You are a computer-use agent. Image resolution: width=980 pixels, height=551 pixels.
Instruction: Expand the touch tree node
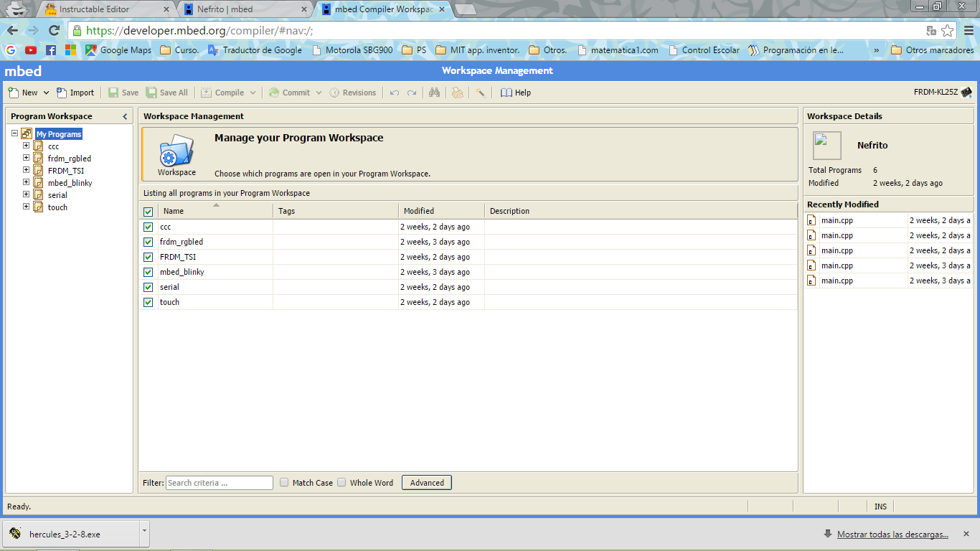[x=26, y=207]
